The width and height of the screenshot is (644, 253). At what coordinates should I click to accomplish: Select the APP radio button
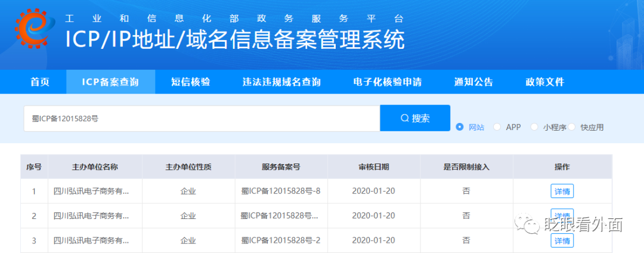(497, 127)
